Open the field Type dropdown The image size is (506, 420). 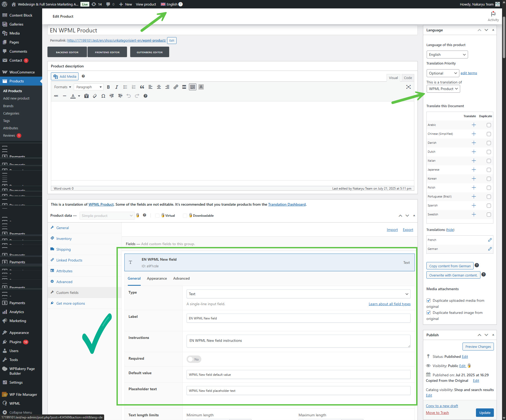pyautogui.click(x=298, y=294)
